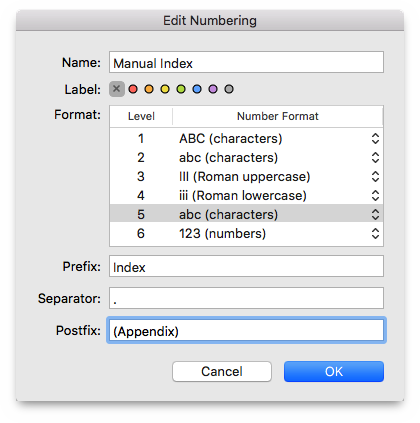Focus the Name field with Manual Index

[x=246, y=62]
